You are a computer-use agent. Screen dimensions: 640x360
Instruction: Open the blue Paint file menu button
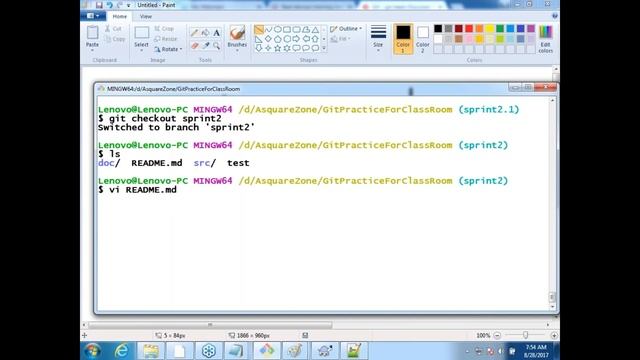click(x=93, y=16)
